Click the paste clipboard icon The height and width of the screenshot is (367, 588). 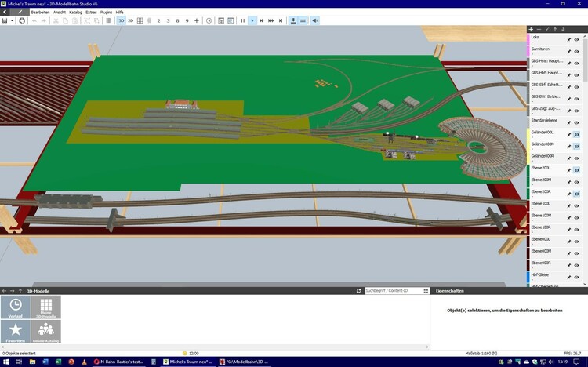pos(75,20)
